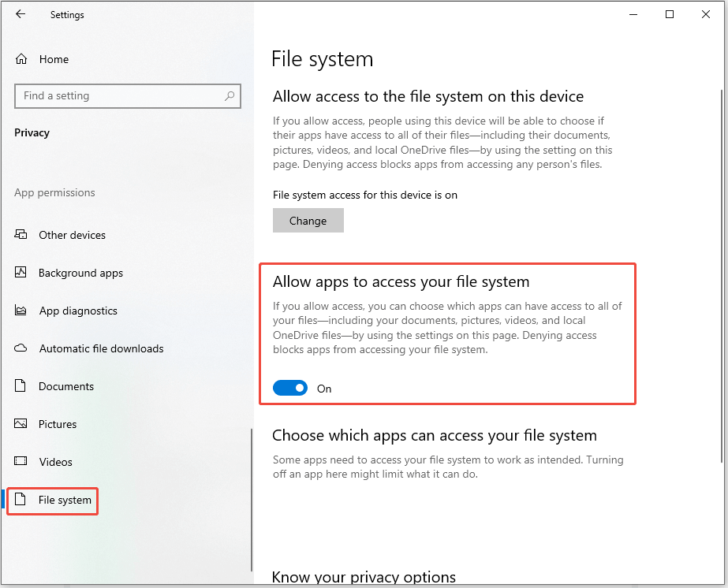Screen dimensions: 728x588
Task: Click the maximize window button
Action: [x=670, y=14]
